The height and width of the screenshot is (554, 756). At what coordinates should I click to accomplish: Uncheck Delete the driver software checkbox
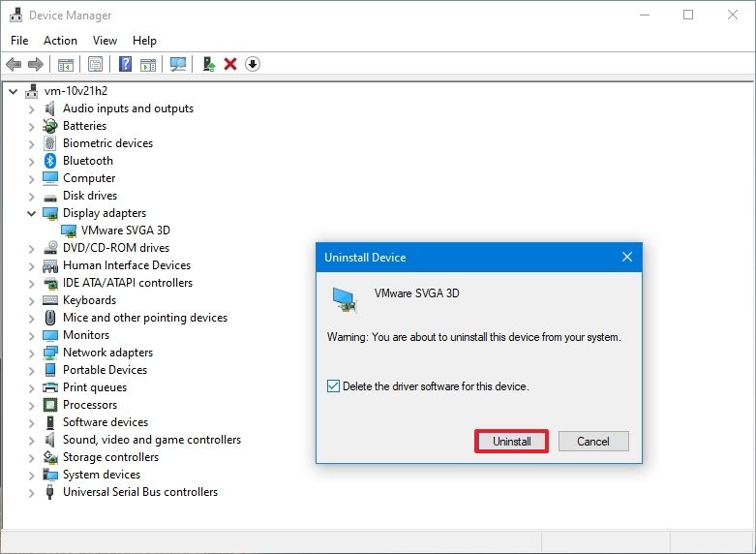coord(333,386)
